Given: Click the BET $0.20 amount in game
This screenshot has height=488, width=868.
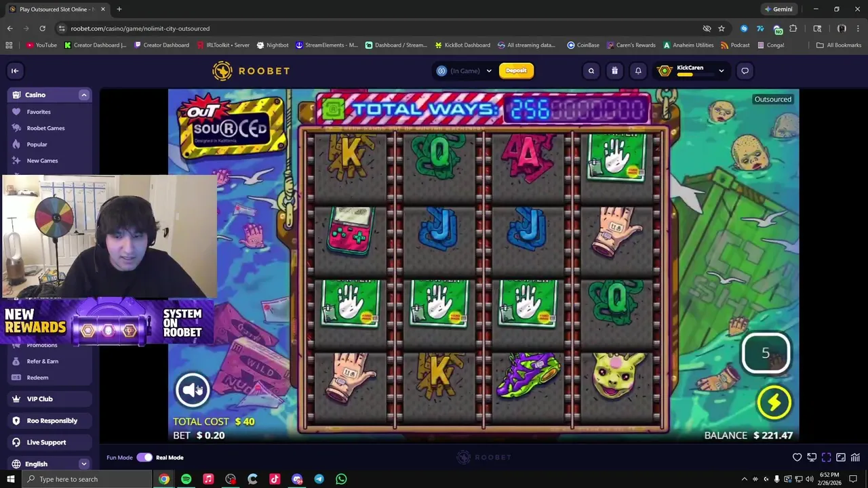Looking at the screenshot, I should [x=199, y=435].
